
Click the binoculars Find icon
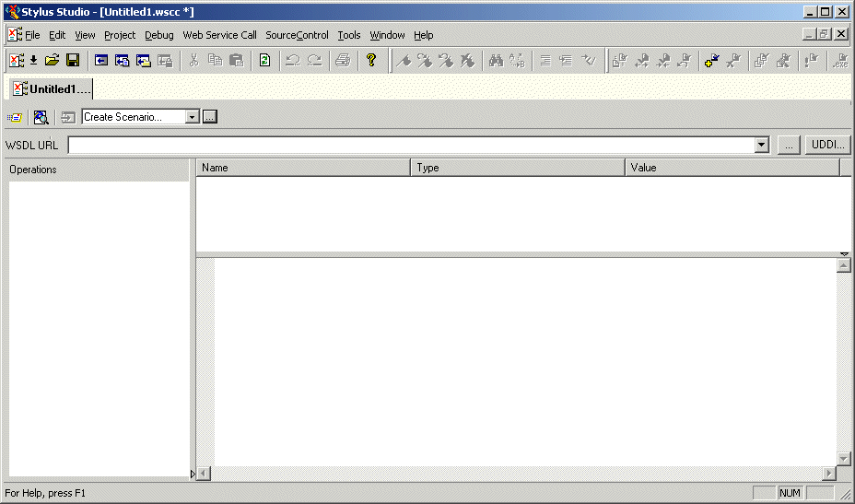496,61
